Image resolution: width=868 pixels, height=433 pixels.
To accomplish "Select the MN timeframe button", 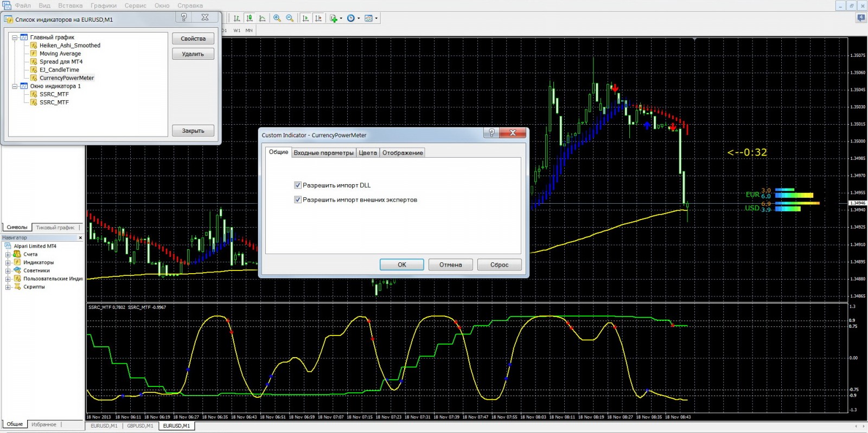I will 249,30.
